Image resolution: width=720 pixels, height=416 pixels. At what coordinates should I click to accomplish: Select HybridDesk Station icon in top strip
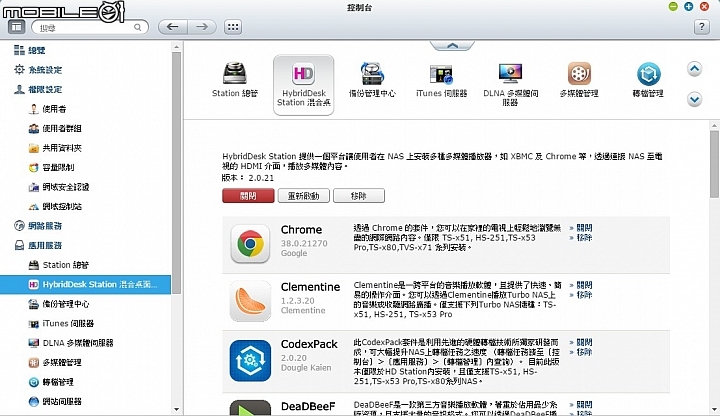coord(304,85)
